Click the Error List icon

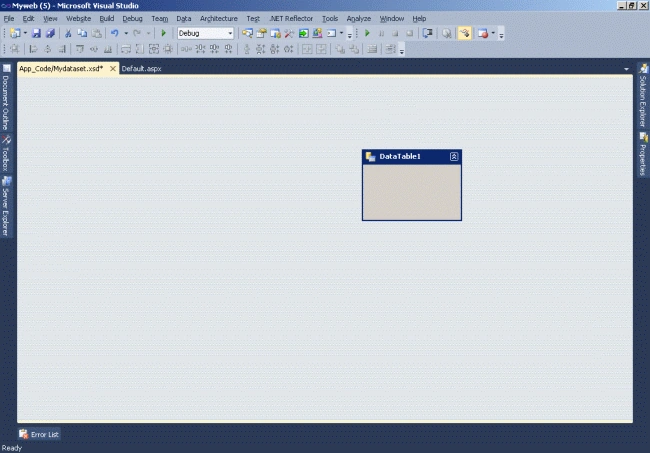(24, 434)
